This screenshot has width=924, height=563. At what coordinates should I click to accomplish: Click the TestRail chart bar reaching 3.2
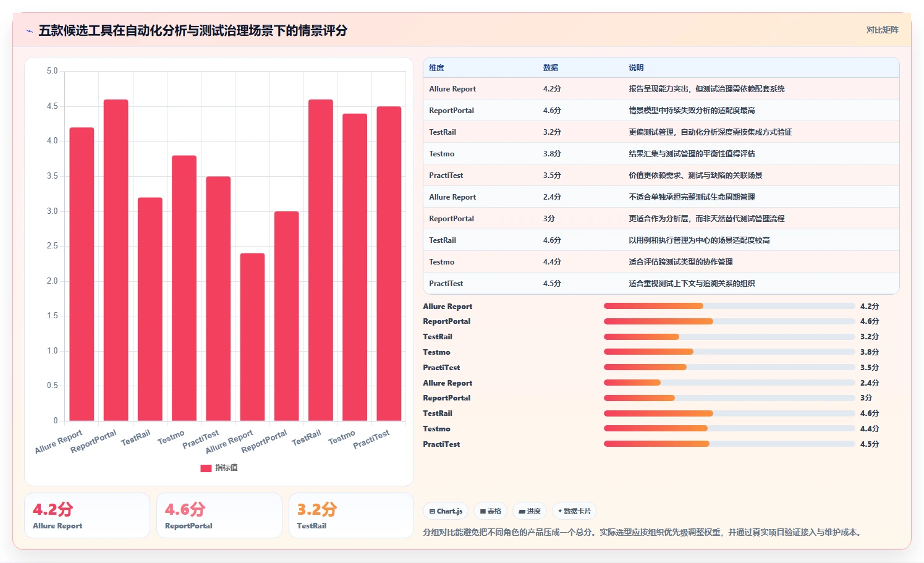point(150,309)
